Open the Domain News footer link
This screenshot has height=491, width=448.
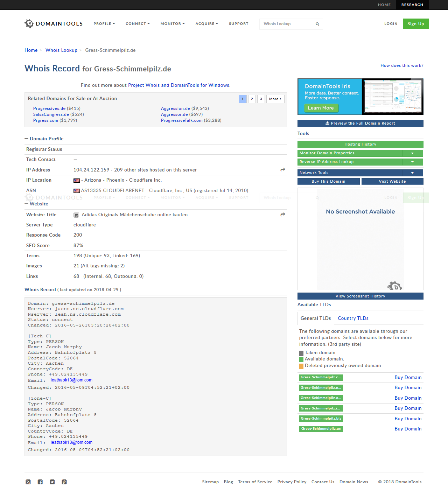pyautogui.click(x=354, y=482)
